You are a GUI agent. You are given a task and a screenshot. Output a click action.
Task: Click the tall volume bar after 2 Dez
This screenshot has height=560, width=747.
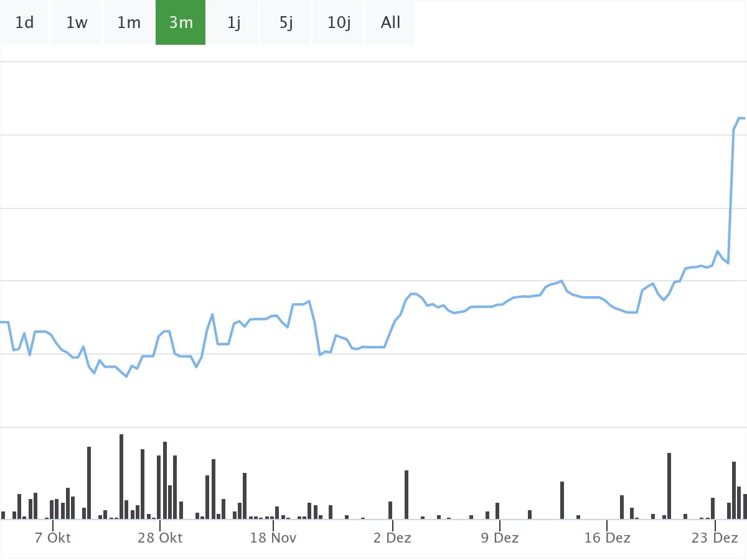click(x=406, y=494)
